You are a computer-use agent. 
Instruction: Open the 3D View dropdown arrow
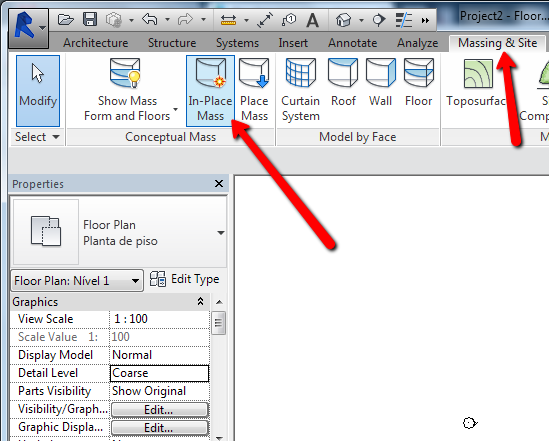[x=361, y=20]
